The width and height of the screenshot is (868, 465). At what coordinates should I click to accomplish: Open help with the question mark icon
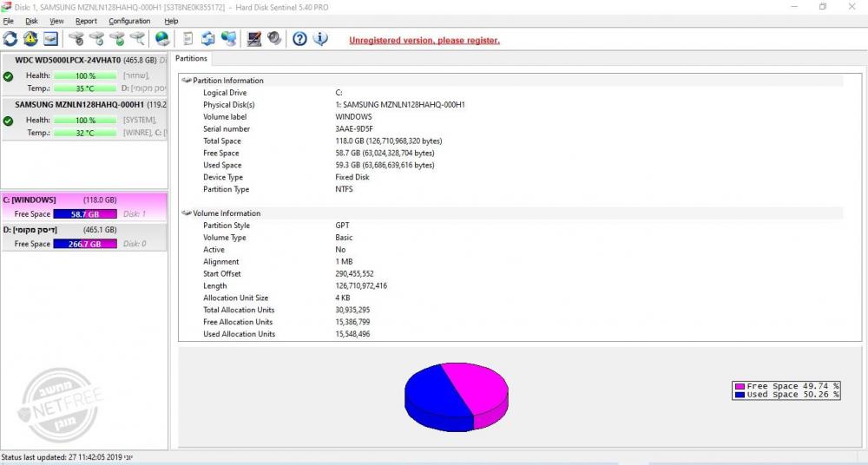tap(299, 39)
